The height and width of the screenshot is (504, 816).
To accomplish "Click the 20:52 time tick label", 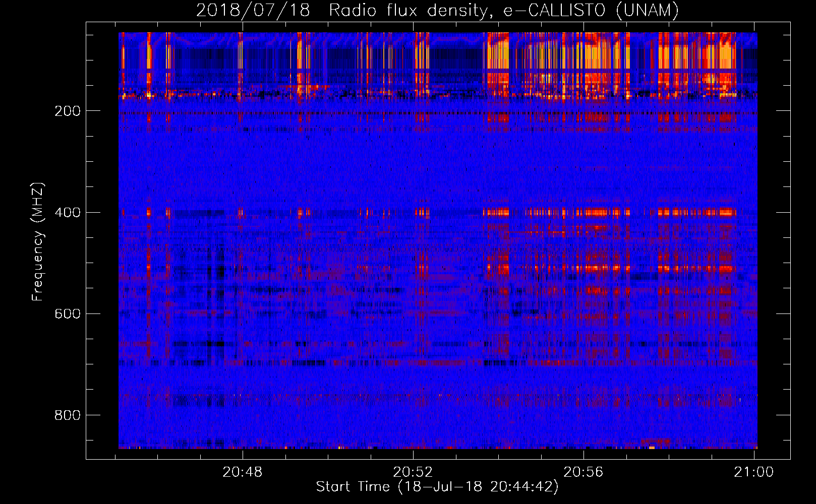I will (x=413, y=472).
